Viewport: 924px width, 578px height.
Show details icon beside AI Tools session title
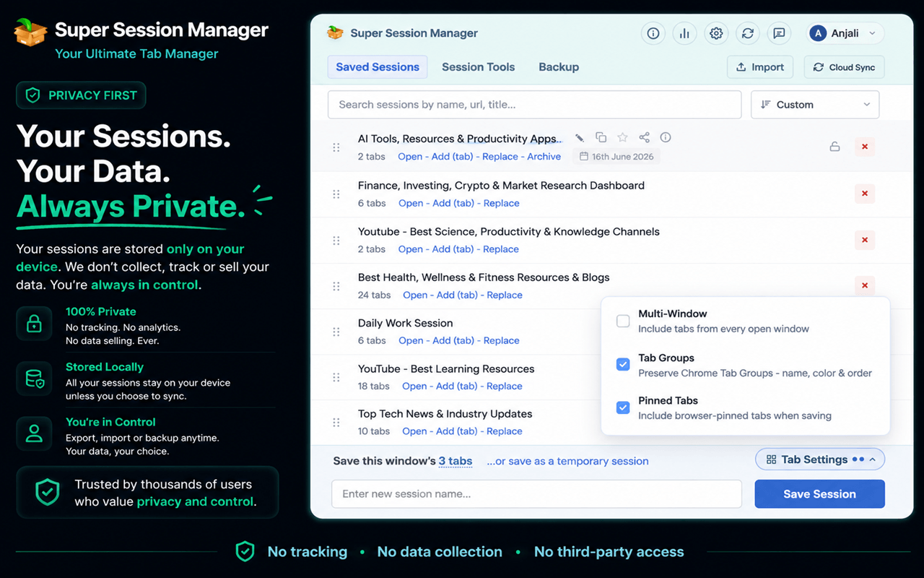point(666,137)
